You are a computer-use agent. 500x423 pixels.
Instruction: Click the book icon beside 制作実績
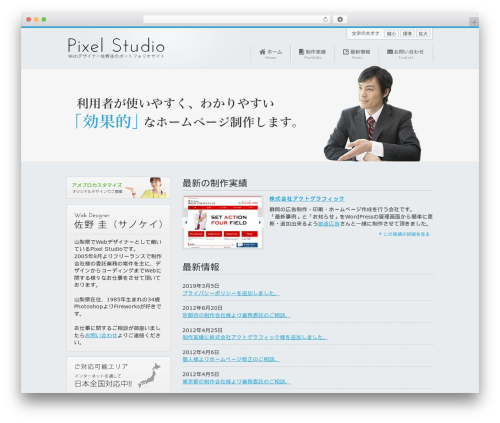(301, 52)
